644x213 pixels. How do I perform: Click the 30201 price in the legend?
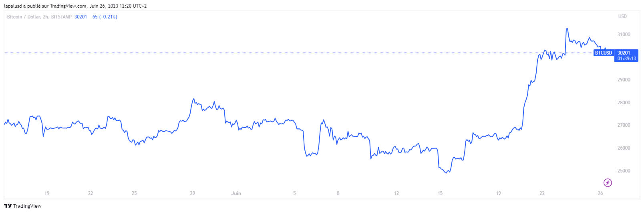point(80,17)
